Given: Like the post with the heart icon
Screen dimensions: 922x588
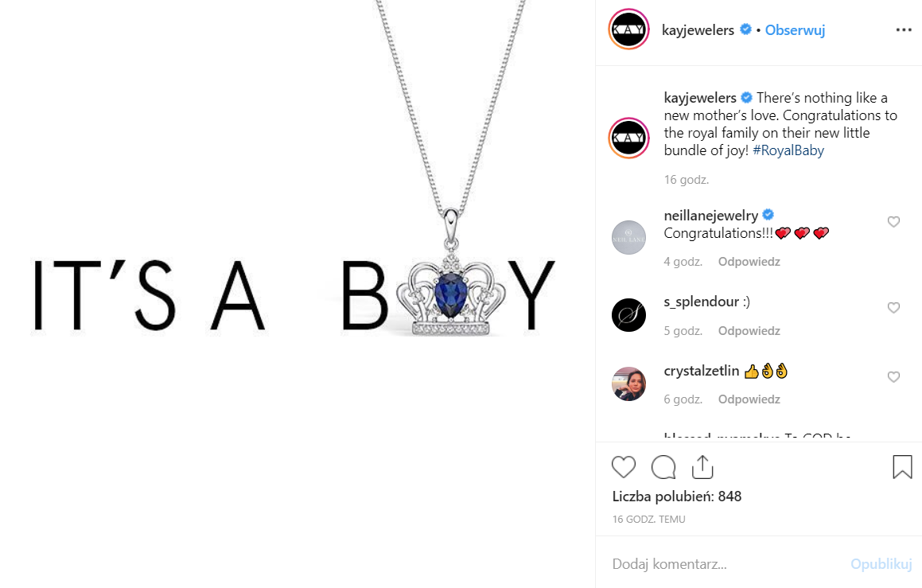Looking at the screenshot, I should pyautogui.click(x=624, y=467).
